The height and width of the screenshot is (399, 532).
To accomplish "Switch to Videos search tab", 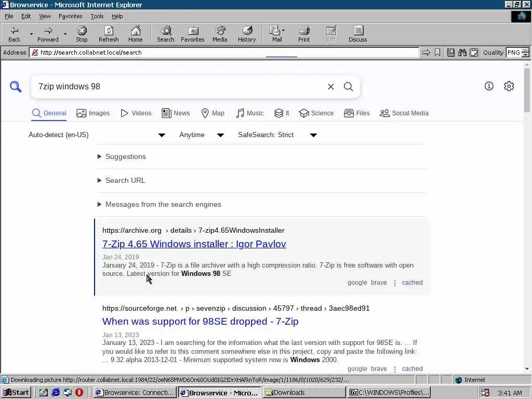I will click(x=136, y=113).
